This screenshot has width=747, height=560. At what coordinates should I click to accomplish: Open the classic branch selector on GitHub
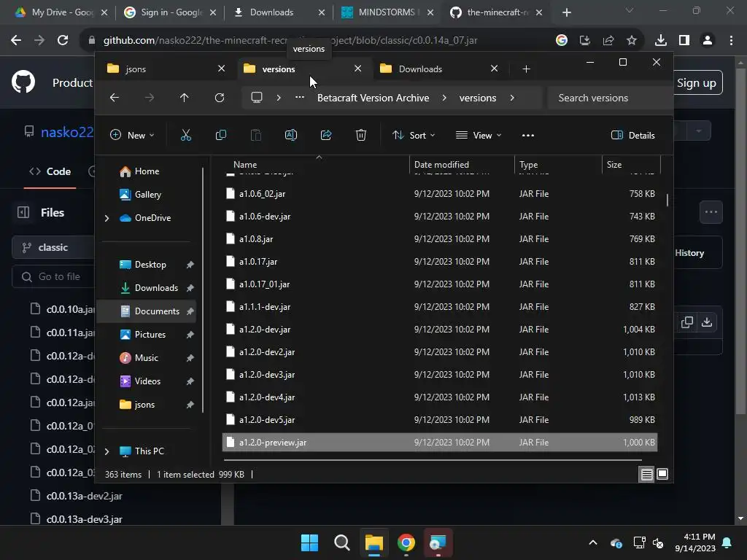pos(53,248)
